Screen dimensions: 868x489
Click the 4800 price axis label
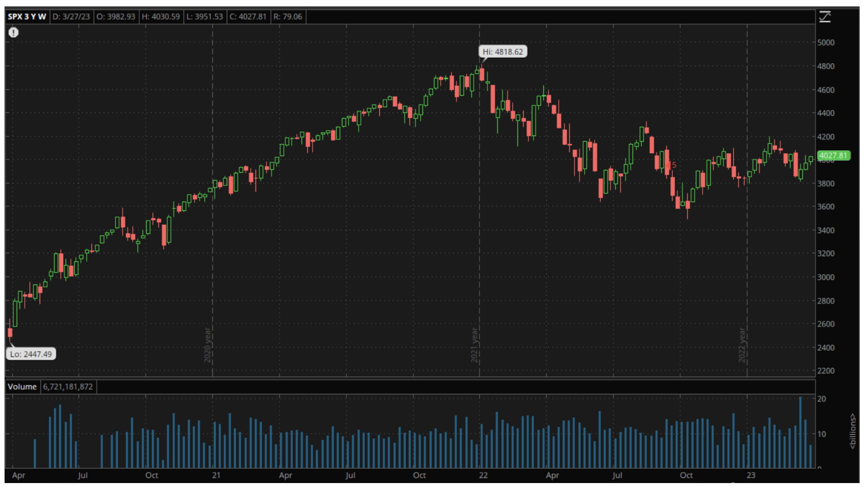tap(826, 66)
